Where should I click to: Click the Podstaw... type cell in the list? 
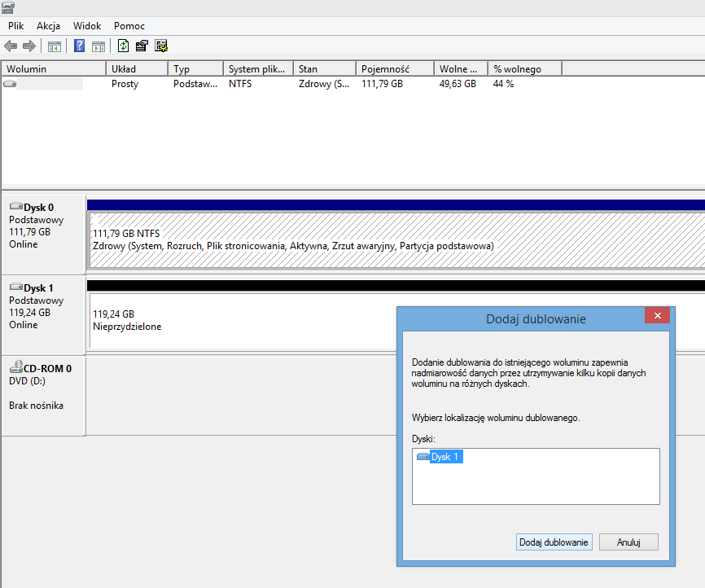[195, 84]
